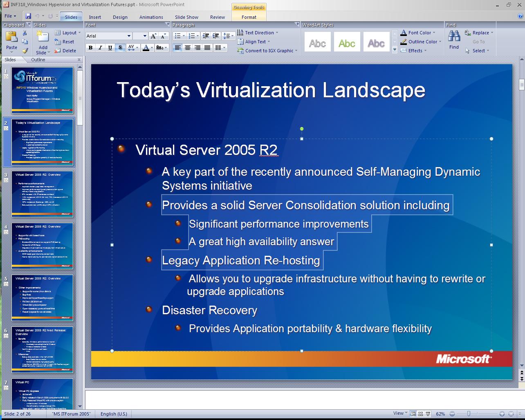Justify text alignment

pyautogui.click(x=207, y=48)
